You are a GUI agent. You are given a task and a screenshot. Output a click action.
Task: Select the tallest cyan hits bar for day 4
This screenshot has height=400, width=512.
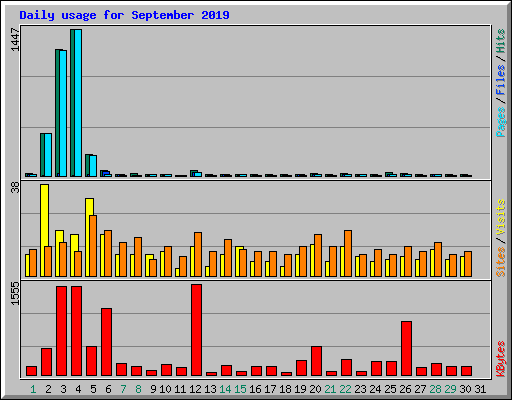click(x=78, y=103)
